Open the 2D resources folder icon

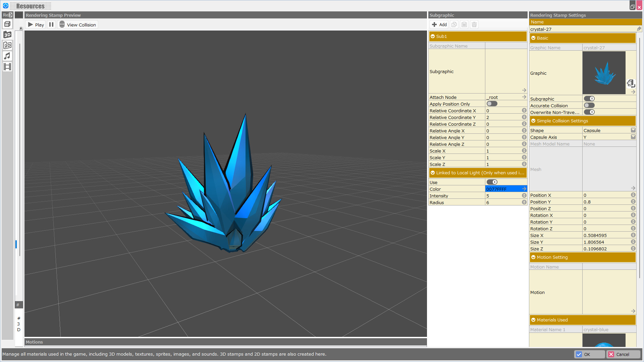[x=7, y=45]
